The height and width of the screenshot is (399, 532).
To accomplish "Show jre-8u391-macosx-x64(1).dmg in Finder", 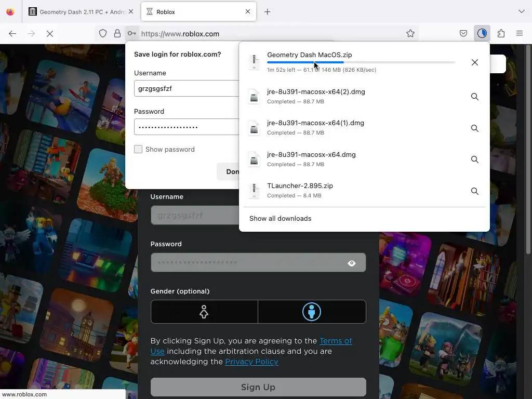I will click(x=475, y=128).
